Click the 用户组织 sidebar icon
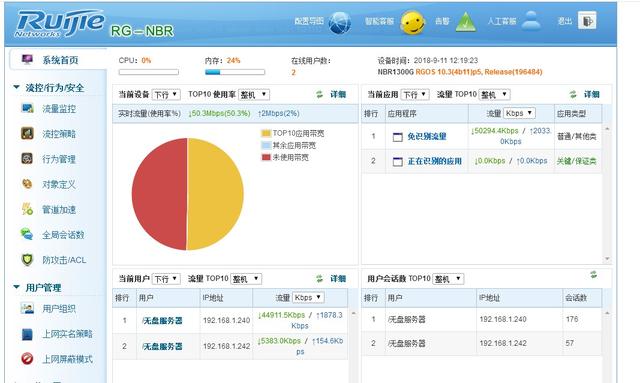Screen dimensions: 640x383 click(x=27, y=309)
